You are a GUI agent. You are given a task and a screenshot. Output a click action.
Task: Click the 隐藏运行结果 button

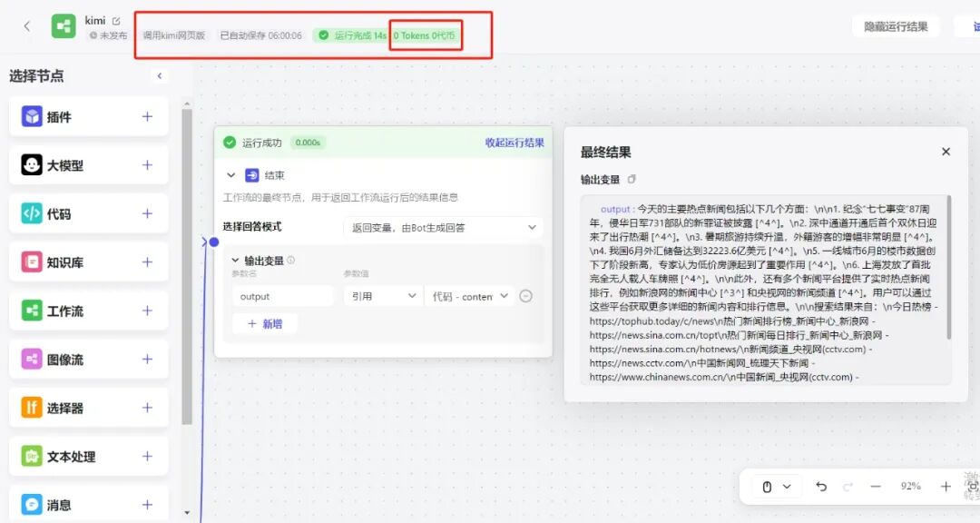point(896,26)
